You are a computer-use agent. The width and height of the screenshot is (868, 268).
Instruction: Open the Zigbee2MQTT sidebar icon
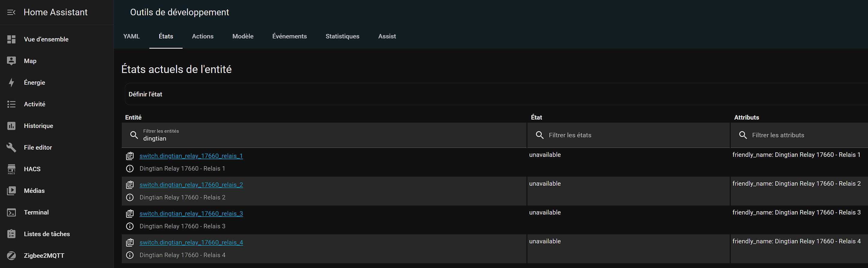[x=11, y=255]
